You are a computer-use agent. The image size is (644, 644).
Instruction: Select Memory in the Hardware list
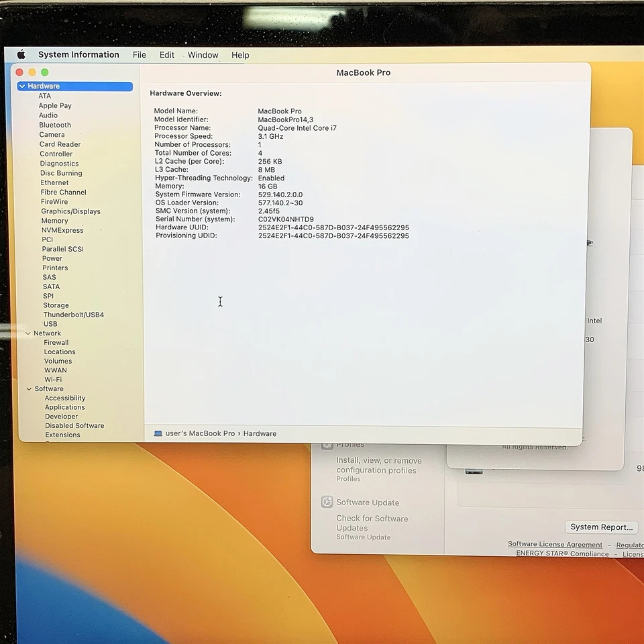[54, 220]
